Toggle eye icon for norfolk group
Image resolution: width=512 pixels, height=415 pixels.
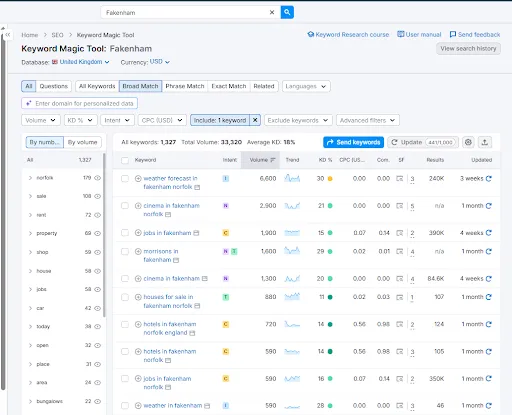tap(97, 178)
